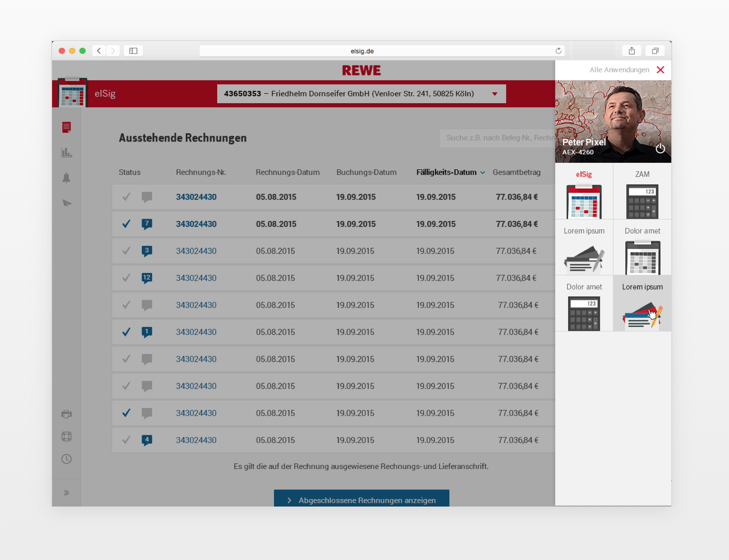Click the browser address bar elsig.de
Screen dimensions: 729x560
[x=382, y=51]
